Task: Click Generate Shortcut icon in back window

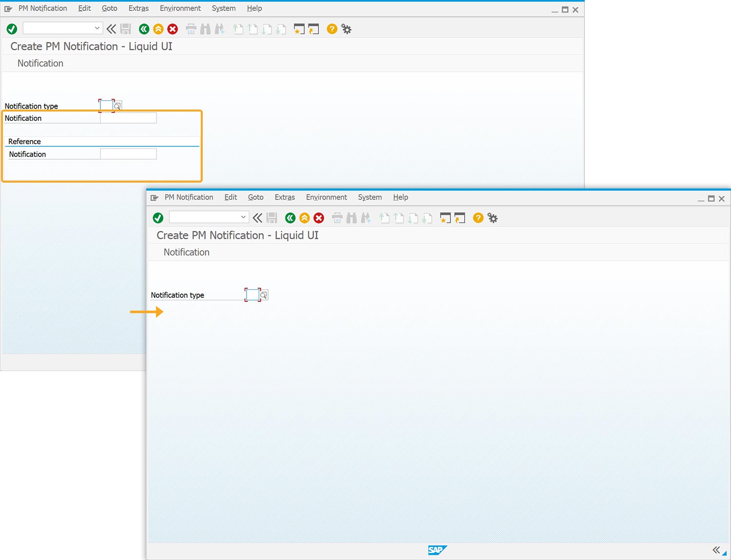Action: click(313, 29)
